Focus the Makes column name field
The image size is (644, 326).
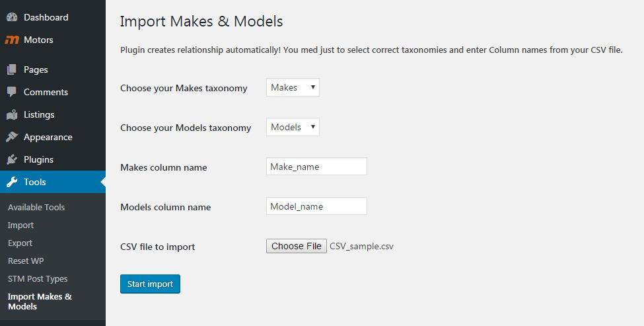316,167
